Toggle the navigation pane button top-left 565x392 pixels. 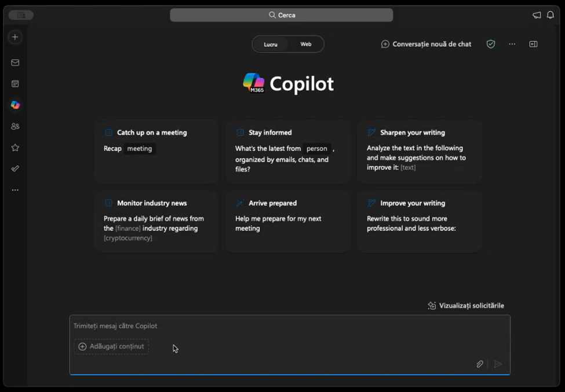click(x=21, y=14)
